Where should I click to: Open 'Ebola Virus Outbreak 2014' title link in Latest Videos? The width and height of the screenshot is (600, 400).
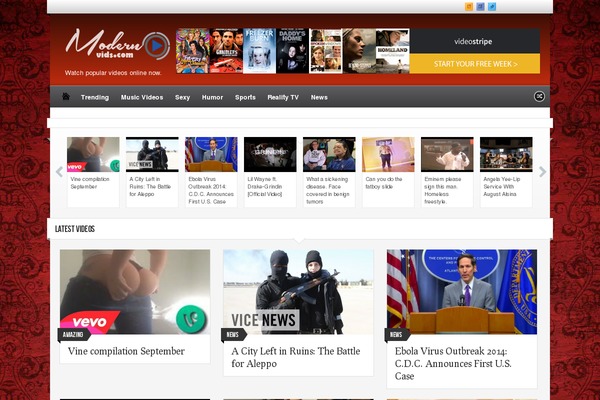(453, 364)
